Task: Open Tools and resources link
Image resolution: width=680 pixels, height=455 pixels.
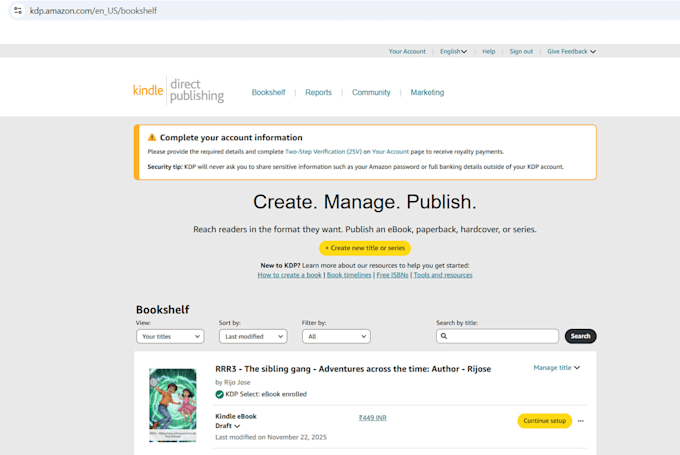Action: [443, 275]
